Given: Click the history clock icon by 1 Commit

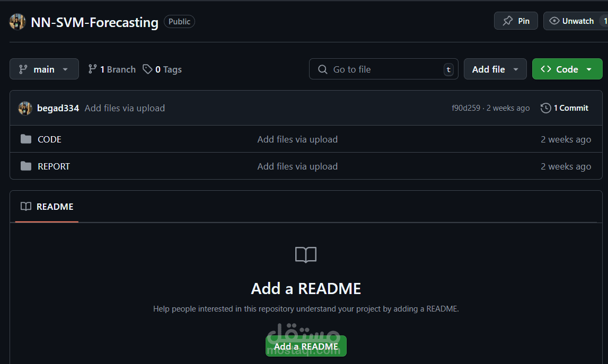Looking at the screenshot, I should click(x=545, y=108).
